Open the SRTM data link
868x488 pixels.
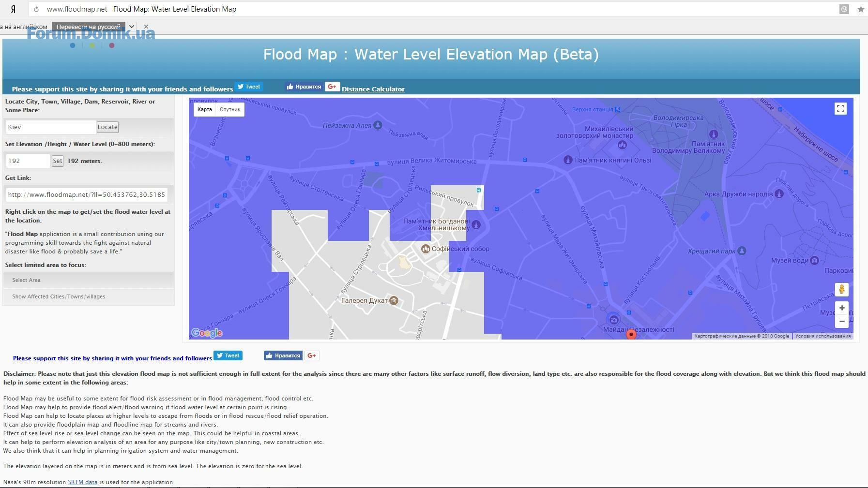pos(82,482)
